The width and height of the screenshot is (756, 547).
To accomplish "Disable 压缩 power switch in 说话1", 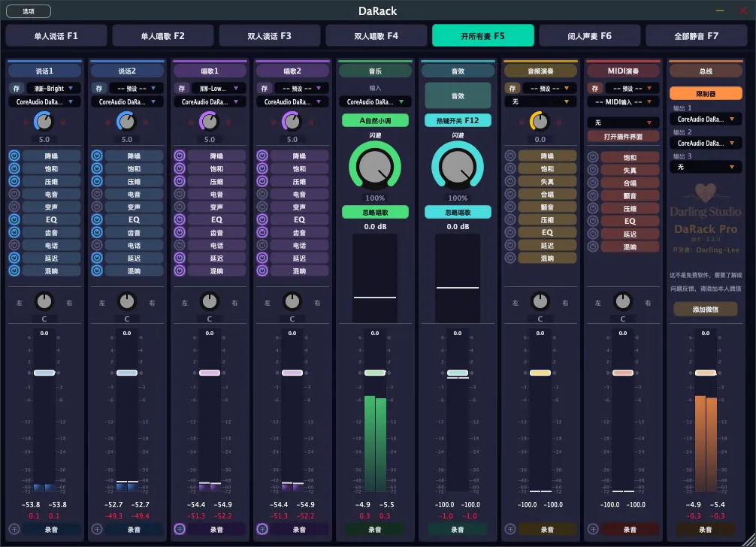I will (x=14, y=181).
